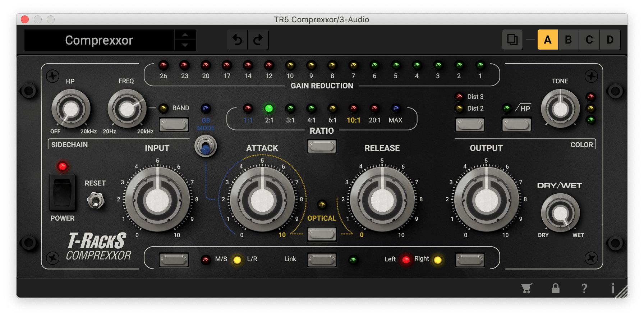The height and width of the screenshot is (317, 644).
Task: Click the redo arrow icon
Action: [258, 40]
